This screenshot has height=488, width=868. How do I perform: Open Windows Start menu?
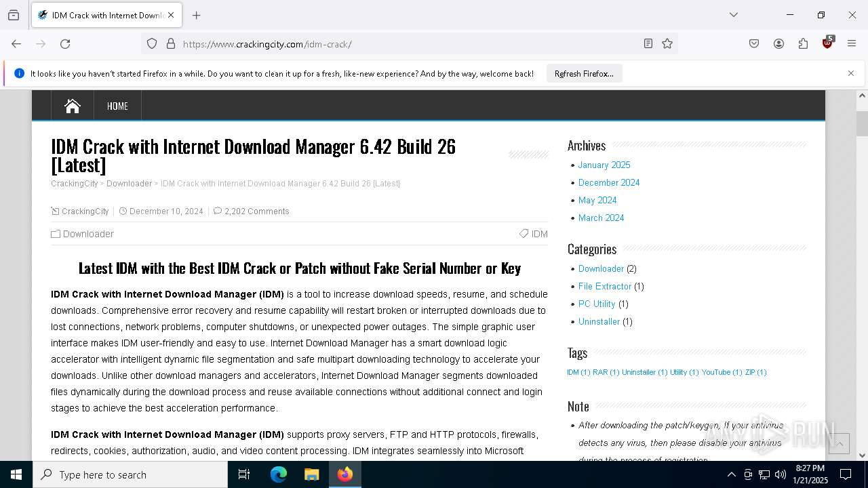click(16, 474)
